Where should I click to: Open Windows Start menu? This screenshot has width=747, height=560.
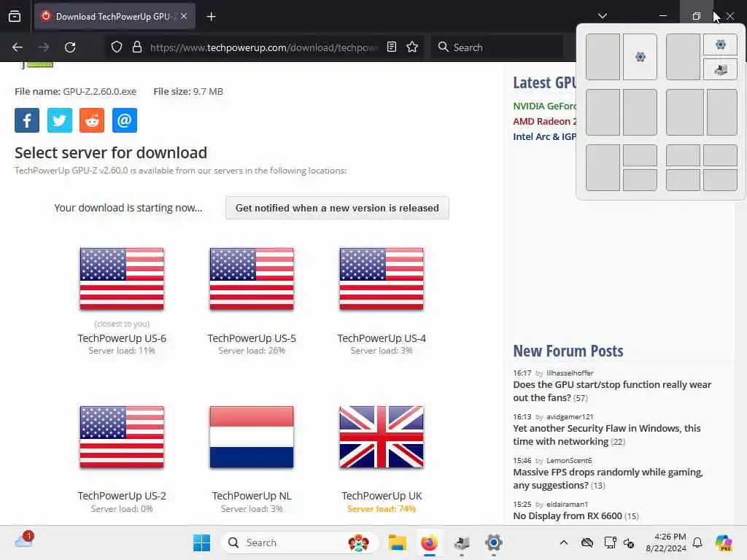tap(201, 542)
